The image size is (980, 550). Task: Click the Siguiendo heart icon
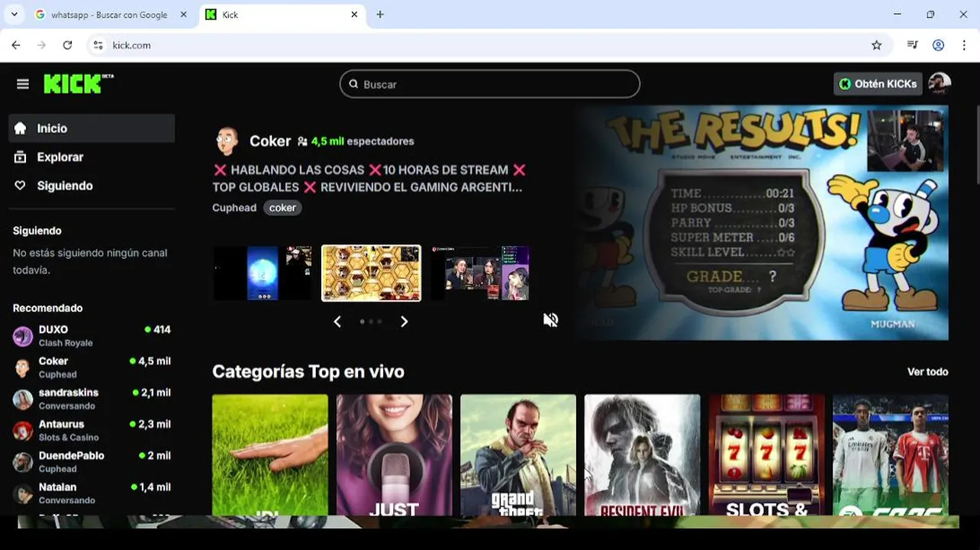tap(20, 186)
